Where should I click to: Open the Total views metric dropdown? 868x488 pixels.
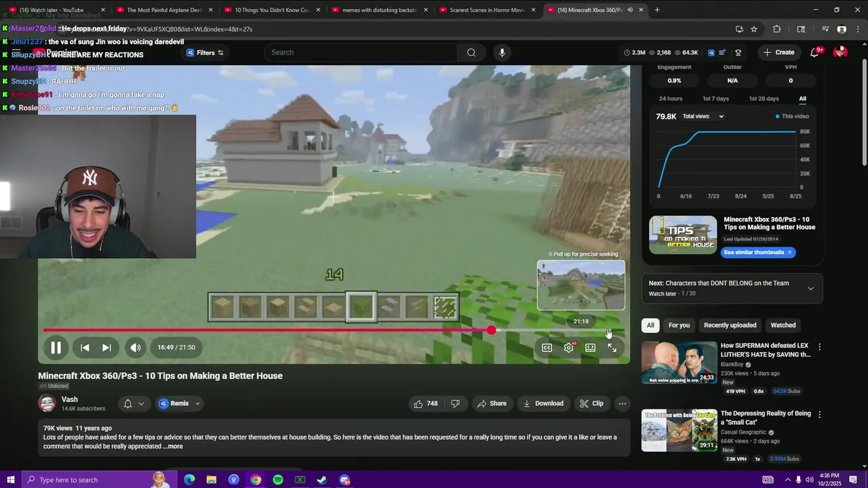click(x=703, y=117)
